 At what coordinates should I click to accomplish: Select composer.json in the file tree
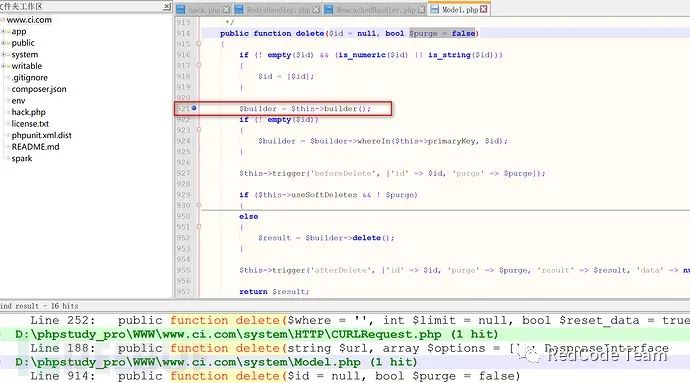point(39,89)
